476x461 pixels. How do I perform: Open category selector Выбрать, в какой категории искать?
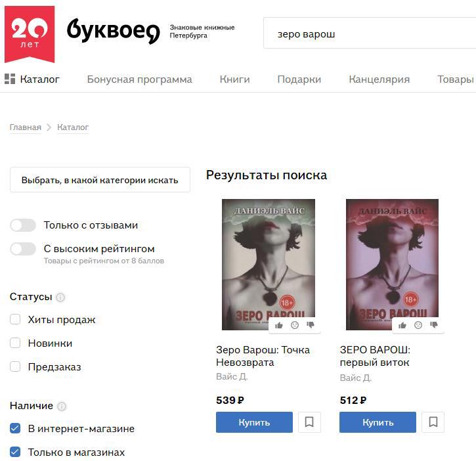(100, 180)
